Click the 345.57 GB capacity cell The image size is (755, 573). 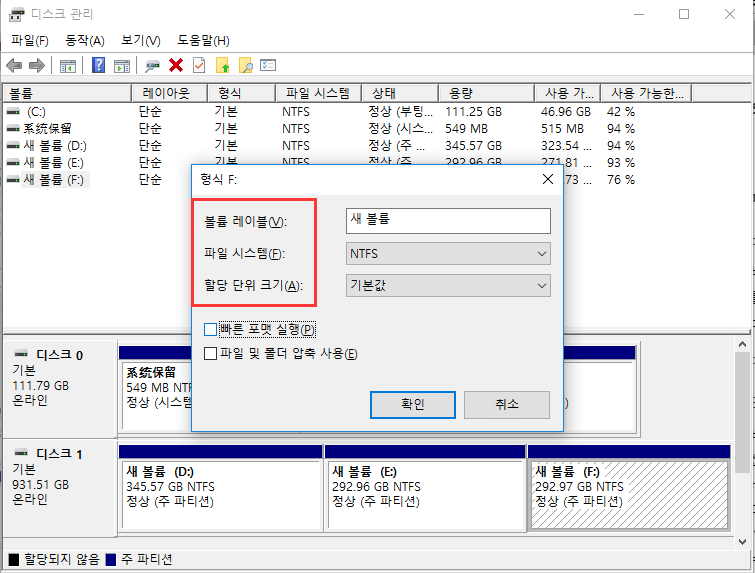(473, 145)
